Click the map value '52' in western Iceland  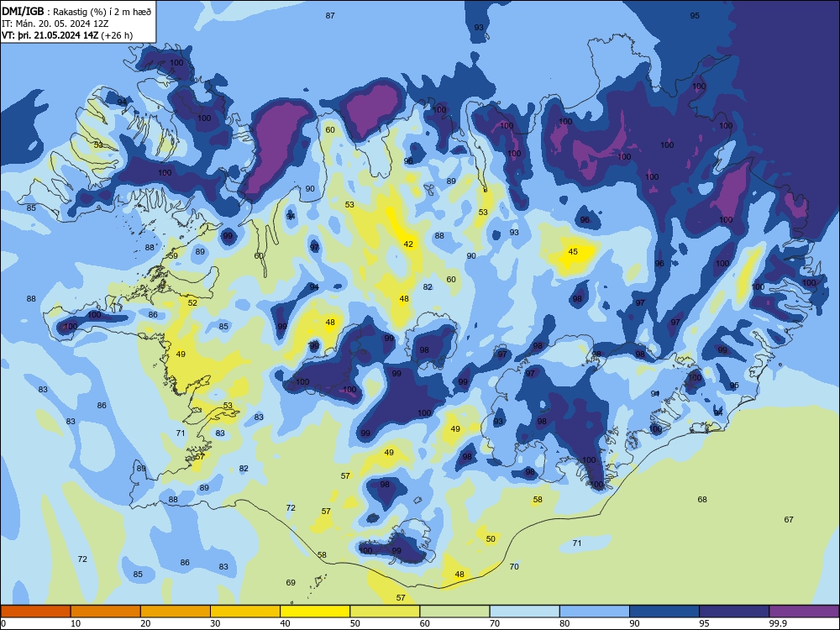pos(193,302)
